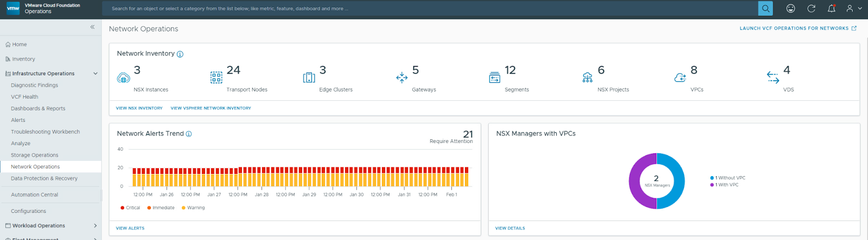This screenshot has width=868, height=240.
Task: Select Analyze in sidebar
Action: click(x=21, y=144)
